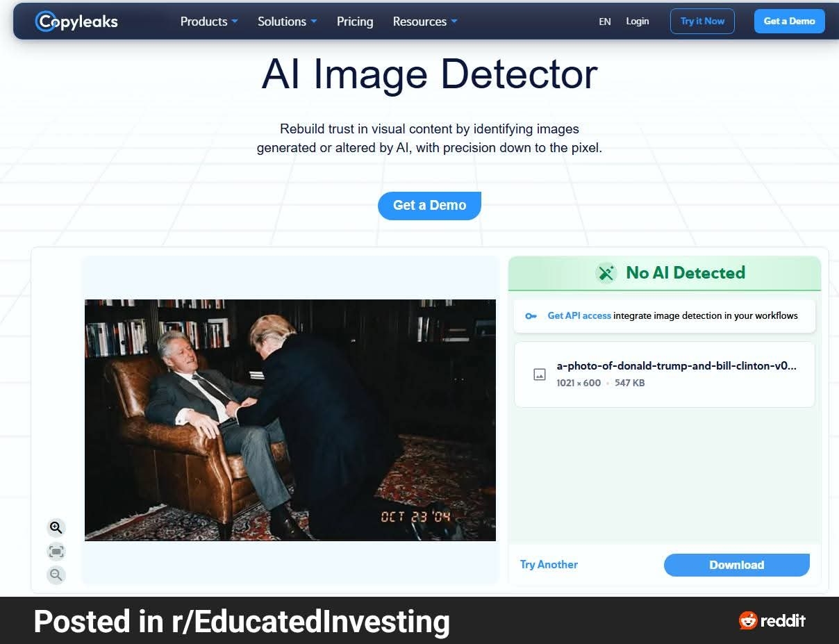This screenshot has width=839, height=644.
Task: Zoom in with the plus magnifier icon
Action: (x=56, y=527)
